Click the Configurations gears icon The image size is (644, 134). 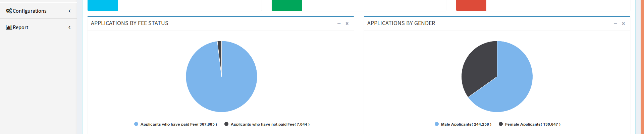point(9,11)
